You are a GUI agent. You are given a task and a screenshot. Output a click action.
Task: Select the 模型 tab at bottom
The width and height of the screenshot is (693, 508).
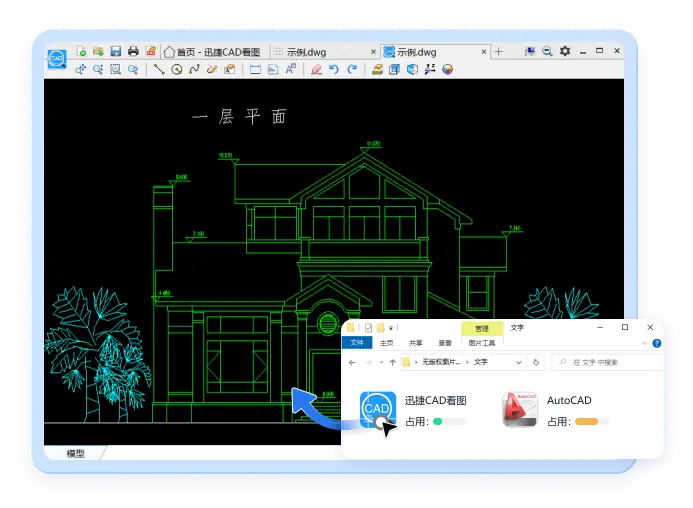(x=75, y=453)
